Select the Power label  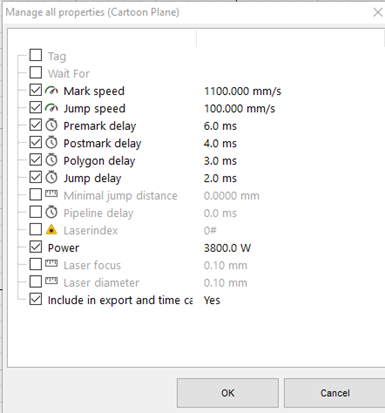[x=63, y=248]
